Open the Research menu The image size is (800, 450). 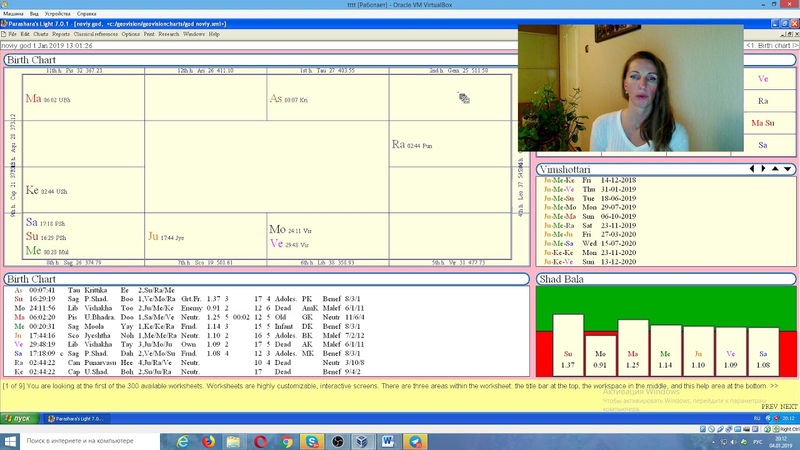[x=169, y=34]
